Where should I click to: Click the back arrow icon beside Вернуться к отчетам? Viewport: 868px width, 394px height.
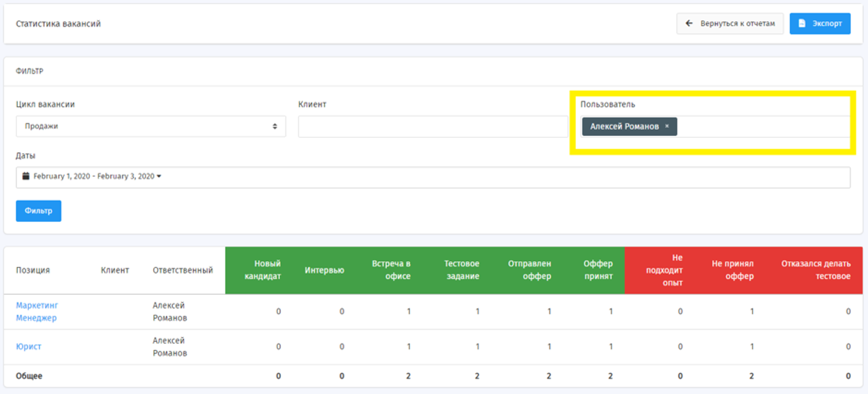pyautogui.click(x=689, y=23)
